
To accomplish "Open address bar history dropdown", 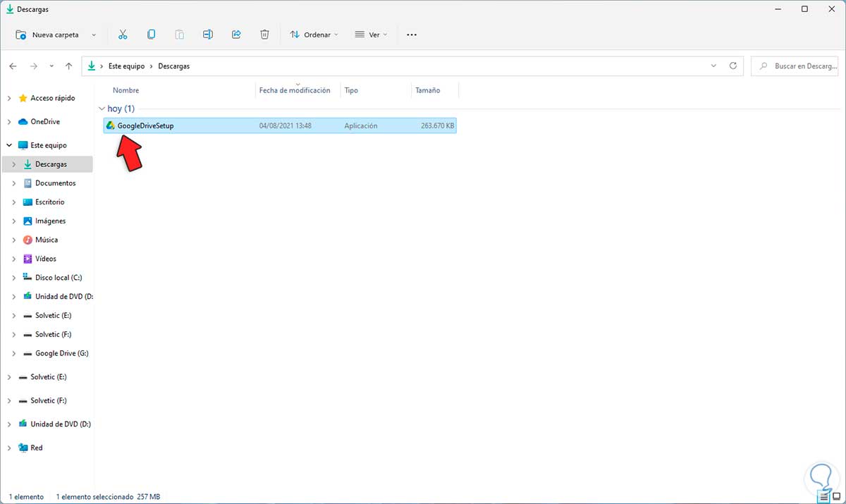I will tap(714, 66).
